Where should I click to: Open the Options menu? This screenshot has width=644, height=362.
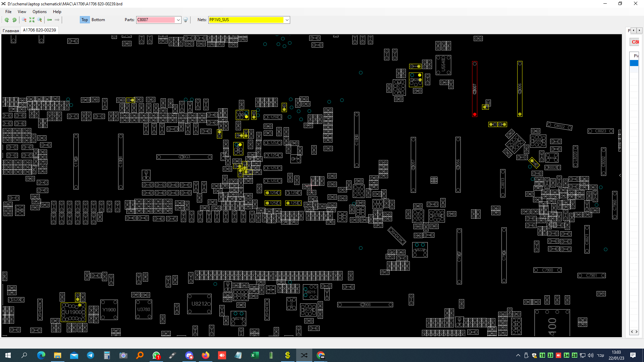tap(40, 11)
